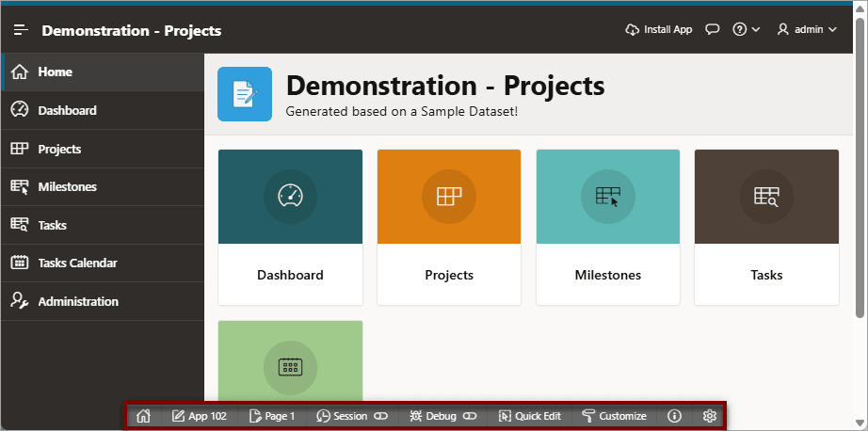The width and height of the screenshot is (868, 431).
Task: Open the admin user menu
Action: [x=807, y=30]
